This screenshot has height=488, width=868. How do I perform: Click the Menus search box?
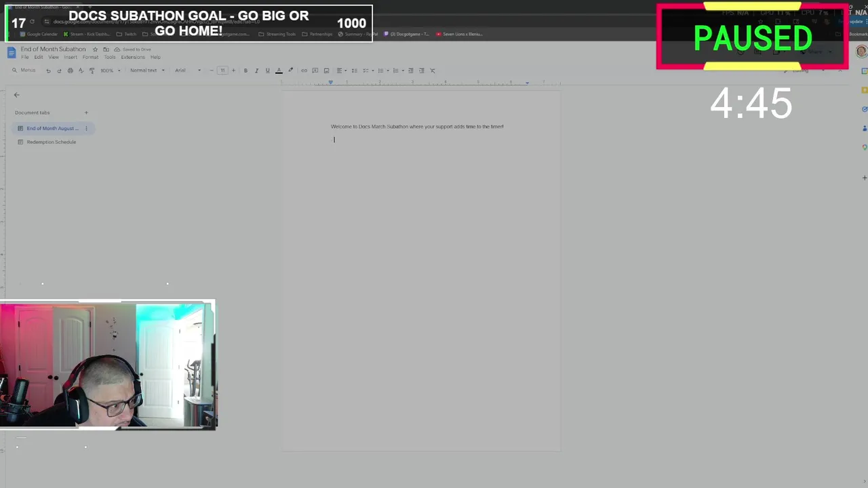coord(24,70)
